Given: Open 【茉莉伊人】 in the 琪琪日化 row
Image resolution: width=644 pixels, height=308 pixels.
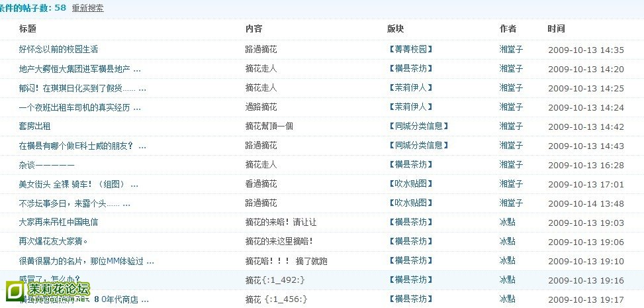Looking at the screenshot, I should [410, 87].
